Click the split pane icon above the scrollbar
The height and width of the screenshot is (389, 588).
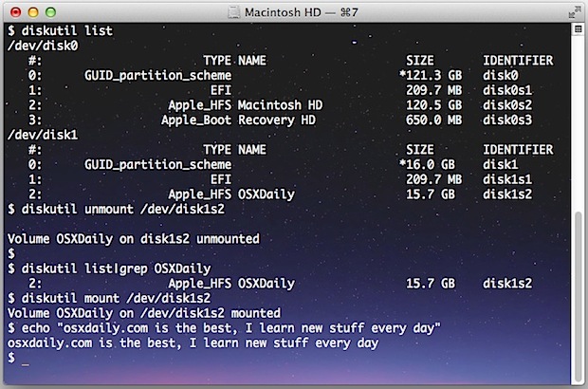pos(578,28)
